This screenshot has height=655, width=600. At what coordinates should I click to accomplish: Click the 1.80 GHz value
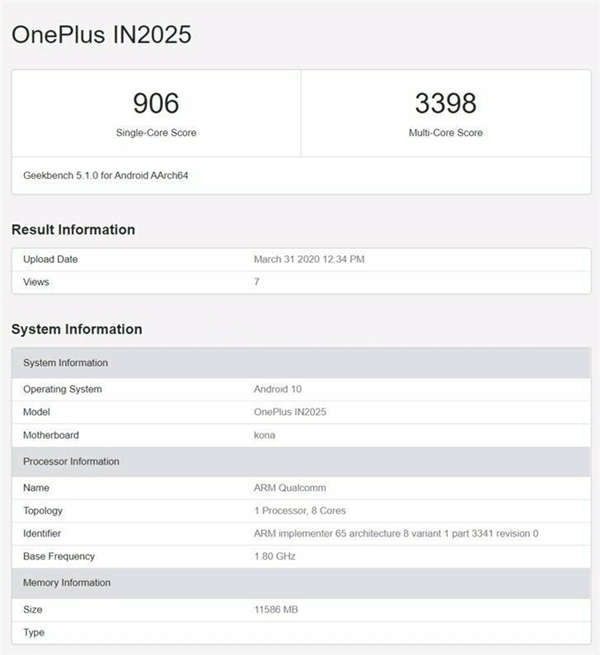pos(275,556)
